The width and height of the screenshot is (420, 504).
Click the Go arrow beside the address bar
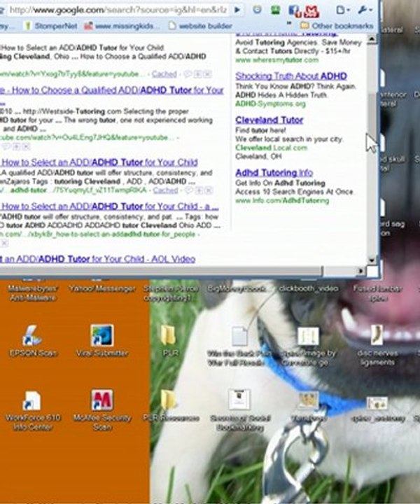pos(237,10)
